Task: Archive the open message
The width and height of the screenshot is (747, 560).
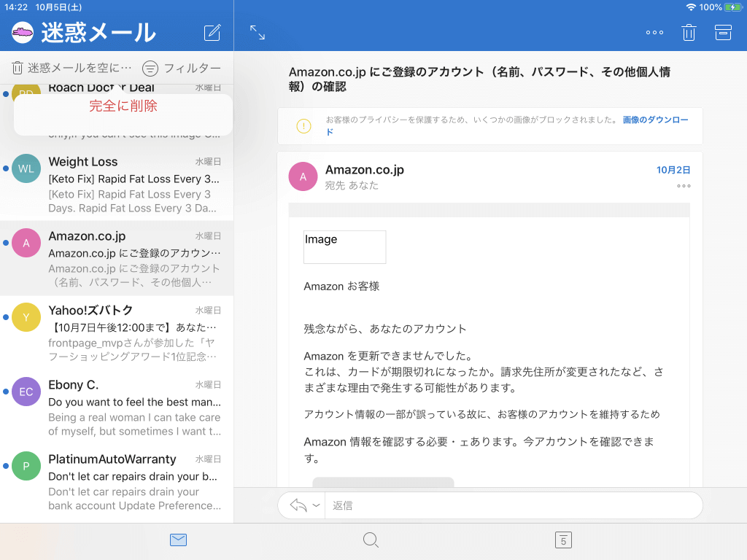Action: click(x=723, y=32)
